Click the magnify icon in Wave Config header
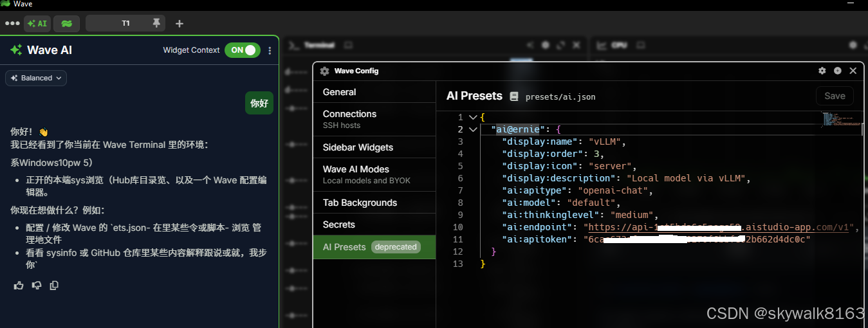The width and height of the screenshot is (868, 328). pyautogui.click(x=838, y=71)
